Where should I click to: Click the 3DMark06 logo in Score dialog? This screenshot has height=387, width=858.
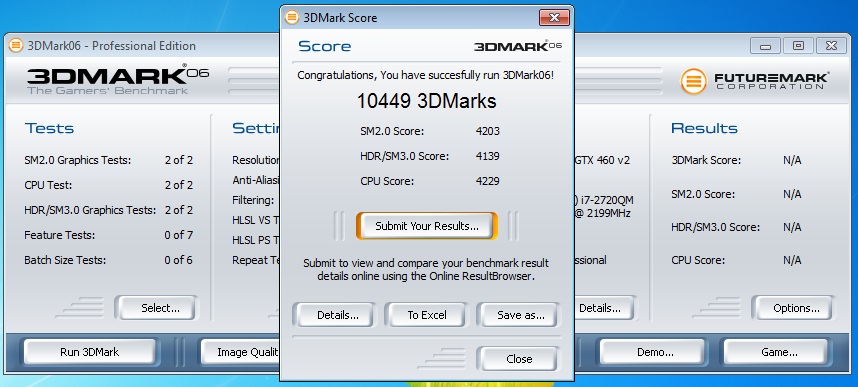point(518,46)
